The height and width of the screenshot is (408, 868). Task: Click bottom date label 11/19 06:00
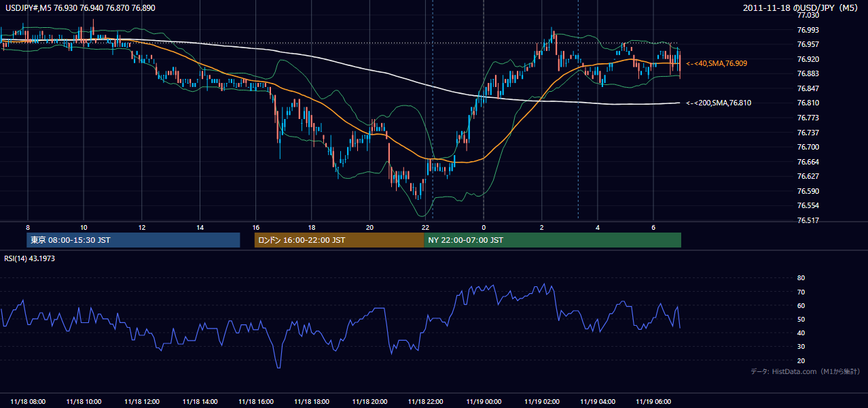click(653, 401)
